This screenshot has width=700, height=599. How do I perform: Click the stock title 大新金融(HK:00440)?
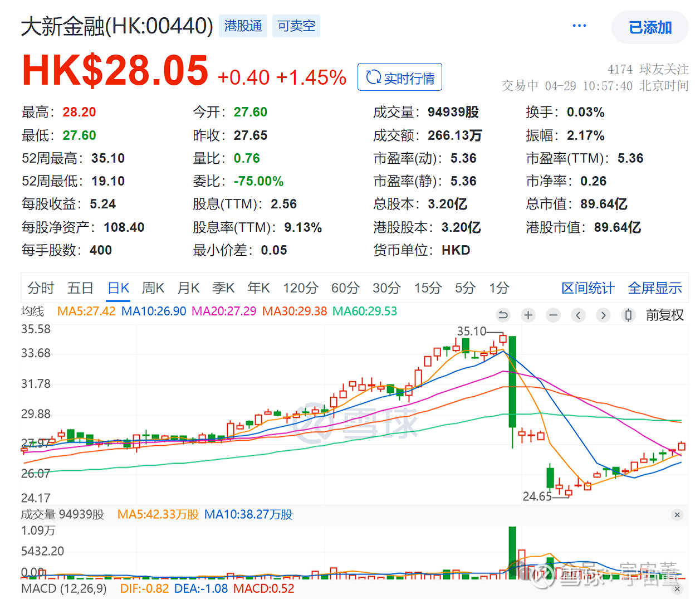point(117,26)
